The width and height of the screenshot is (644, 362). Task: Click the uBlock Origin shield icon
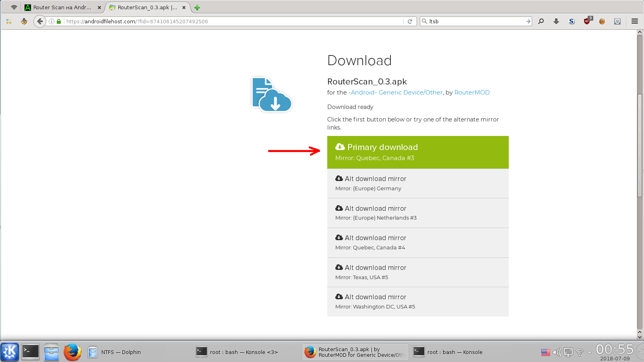click(587, 21)
